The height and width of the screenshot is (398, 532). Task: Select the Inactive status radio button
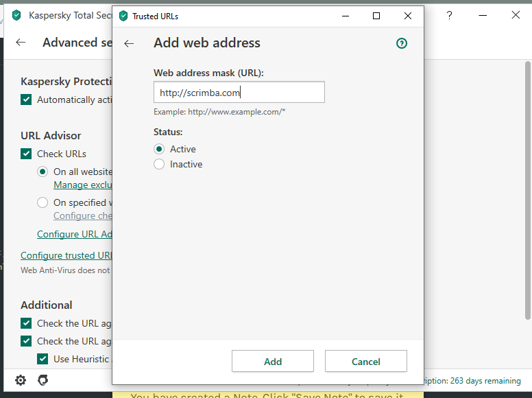159,165
